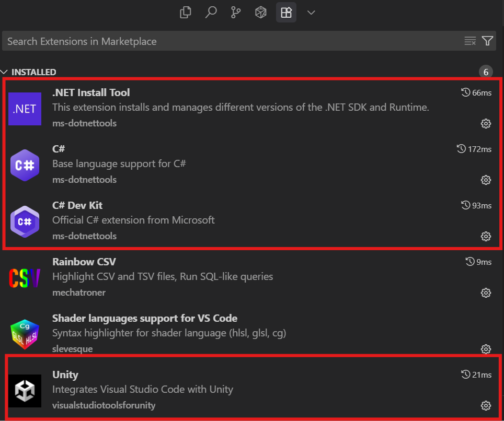Click the Unity extension logo
Image resolution: width=504 pixels, height=421 pixels.
(x=25, y=391)
